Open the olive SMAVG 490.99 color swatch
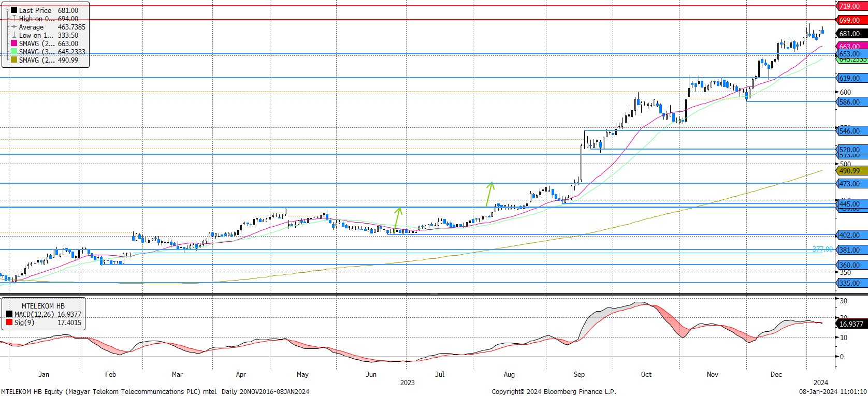 (x=14, y=60)
